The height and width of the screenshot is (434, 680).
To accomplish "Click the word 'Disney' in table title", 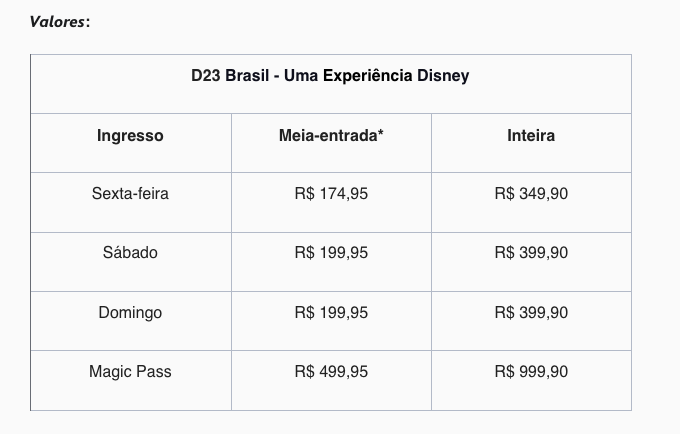I will pyautogui.click(x=444, y=76).
